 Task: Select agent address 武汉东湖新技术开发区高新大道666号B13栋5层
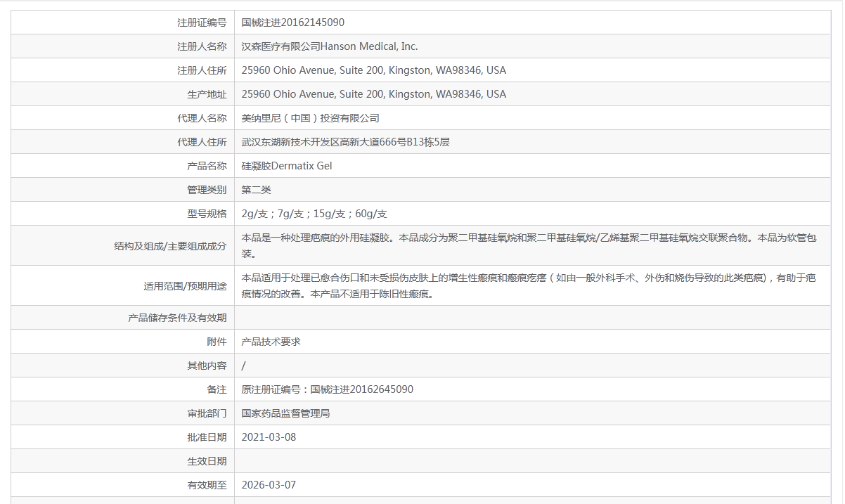coord(346,142)
